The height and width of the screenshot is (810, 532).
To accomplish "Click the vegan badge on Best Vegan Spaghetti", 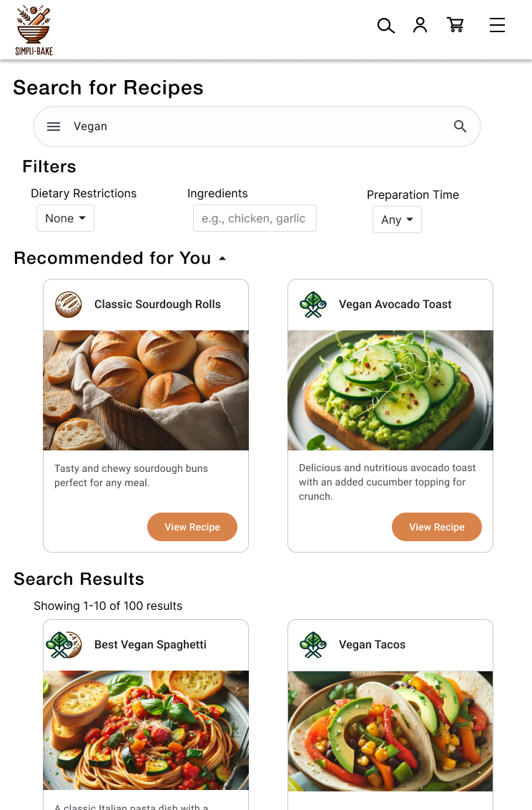I will coord(64,644).
